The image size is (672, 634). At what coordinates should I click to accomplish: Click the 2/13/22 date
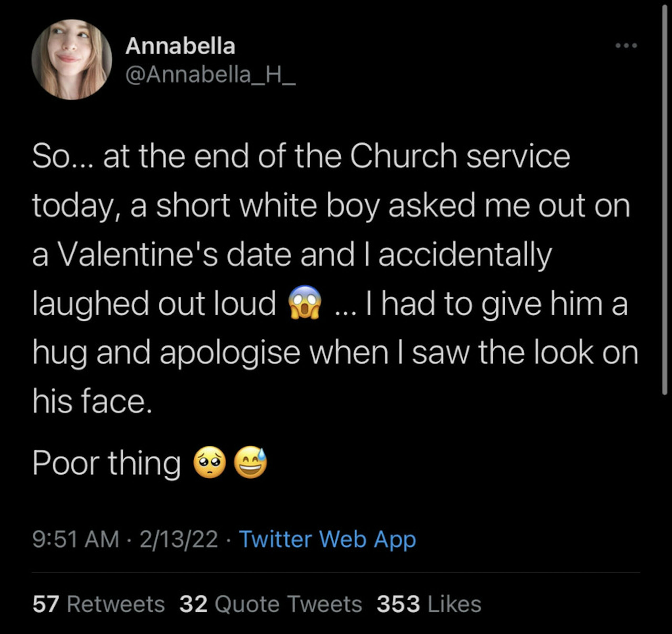click(178, 539)
